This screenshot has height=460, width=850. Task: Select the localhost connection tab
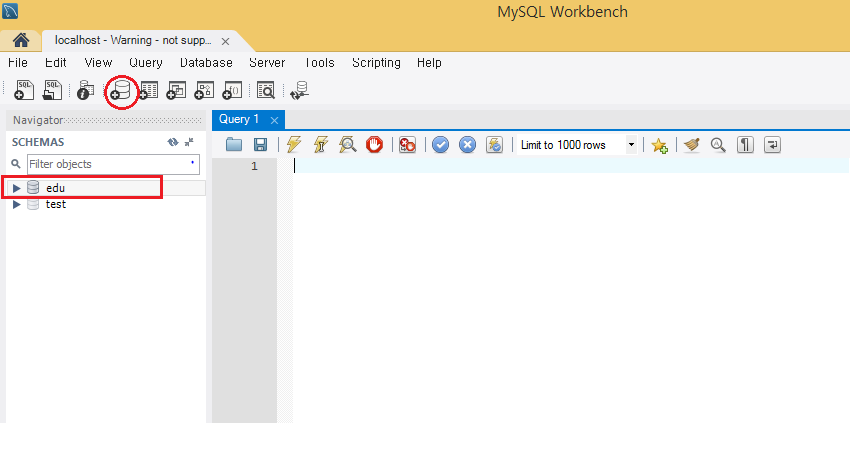(133, 41)
